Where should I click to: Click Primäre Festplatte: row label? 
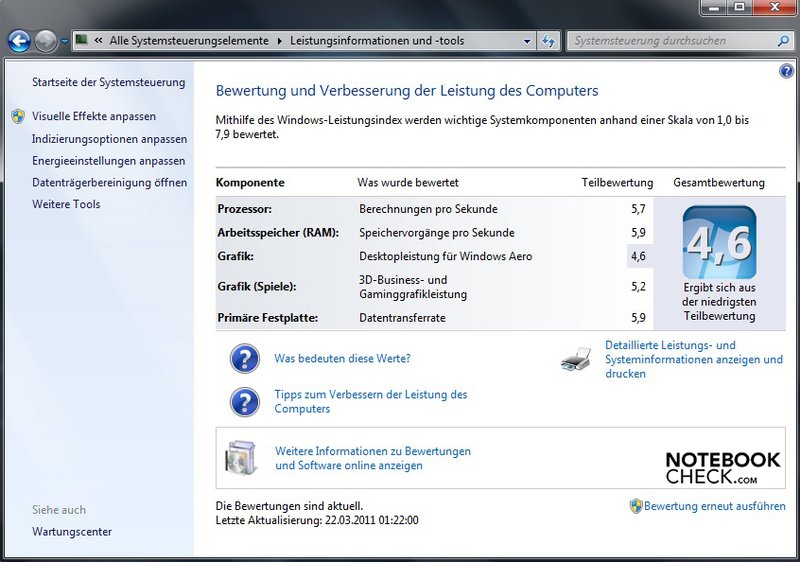coord(267,318)
